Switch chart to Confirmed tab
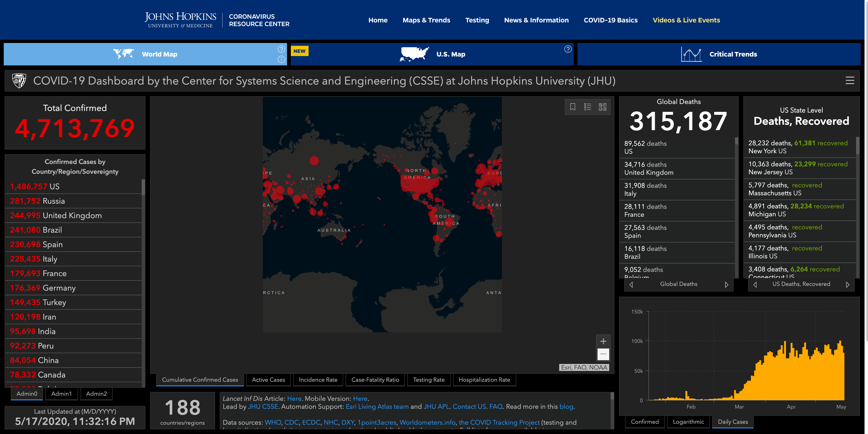Image resolution: width=868 pixels, height=434 pixels. (x=645, y=422)
